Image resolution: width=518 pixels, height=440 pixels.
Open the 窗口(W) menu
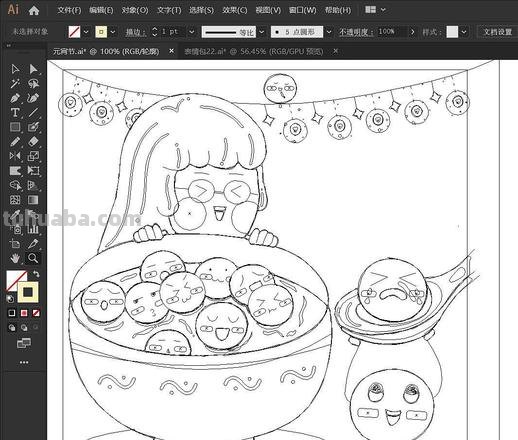[303, 10]
